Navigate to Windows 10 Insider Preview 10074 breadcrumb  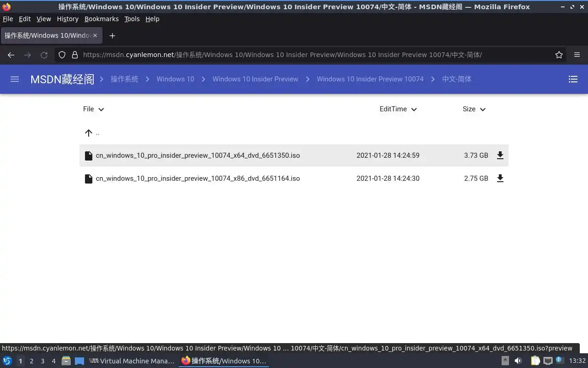[x=370, y=79]
